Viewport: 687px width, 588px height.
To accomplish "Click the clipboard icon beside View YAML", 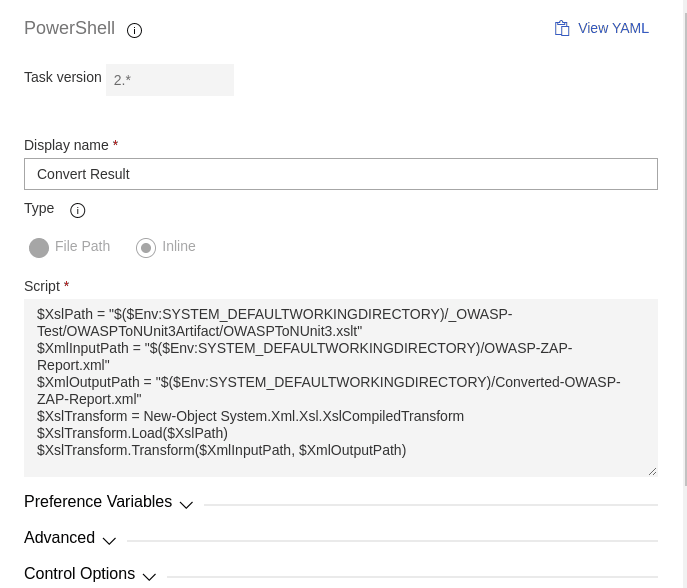I will [x=562, y=28].
